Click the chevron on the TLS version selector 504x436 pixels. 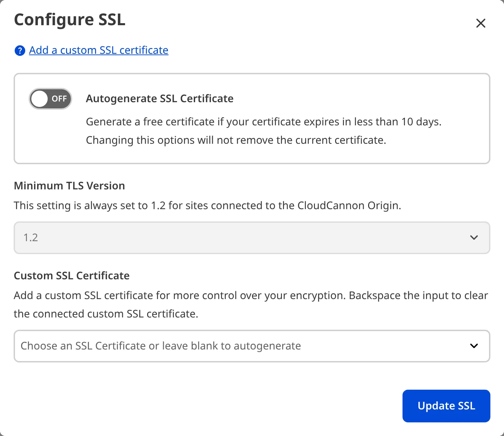tap(474, 238)
